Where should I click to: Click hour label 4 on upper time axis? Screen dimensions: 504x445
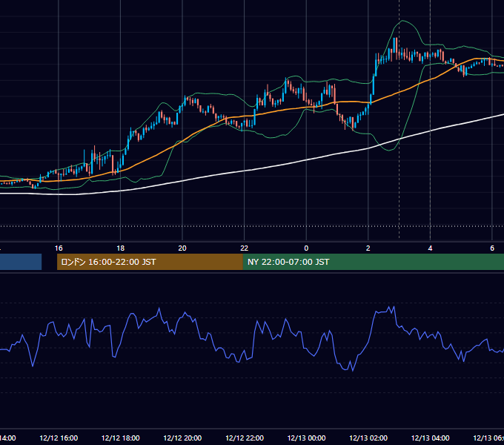pos(430,248)
